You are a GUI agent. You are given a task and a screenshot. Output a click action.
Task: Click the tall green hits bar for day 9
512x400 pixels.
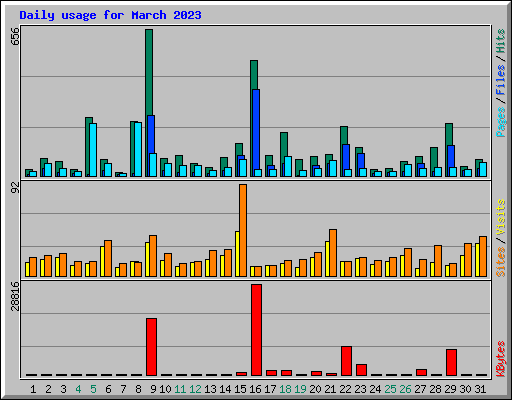[149, 72]
